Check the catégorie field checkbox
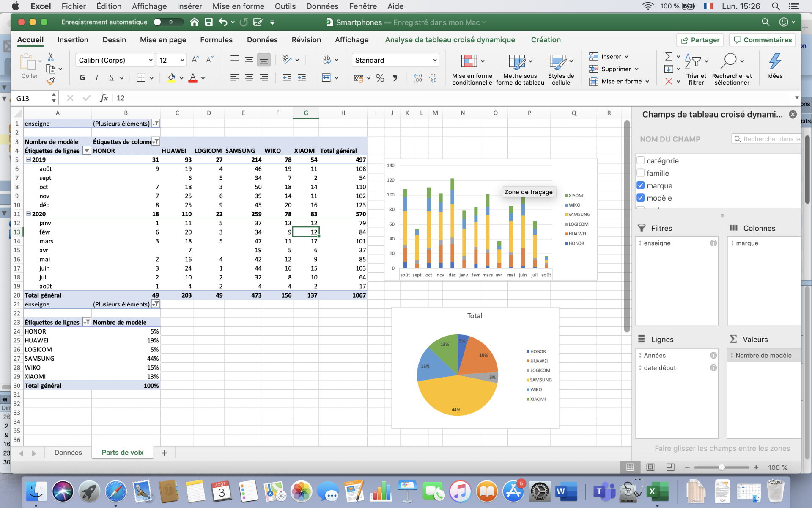The image size is (812, 508). click(x=640, y=160)
